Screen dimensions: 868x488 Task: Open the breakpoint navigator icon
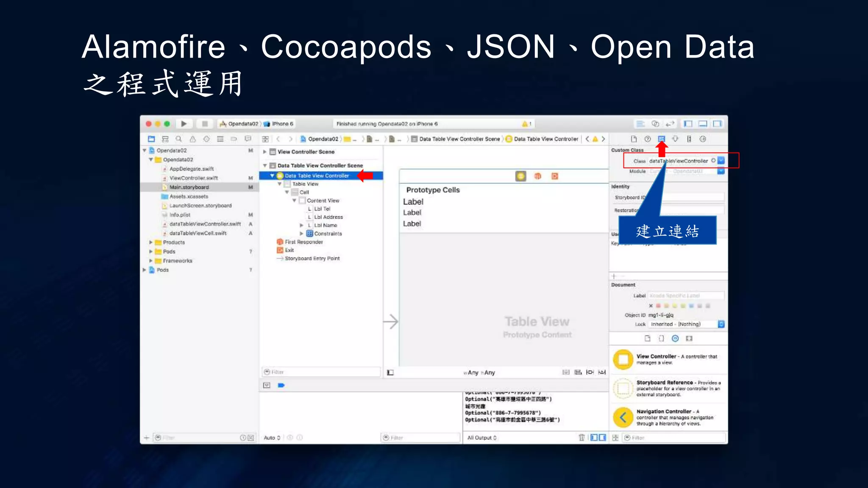tap(234, 139)
